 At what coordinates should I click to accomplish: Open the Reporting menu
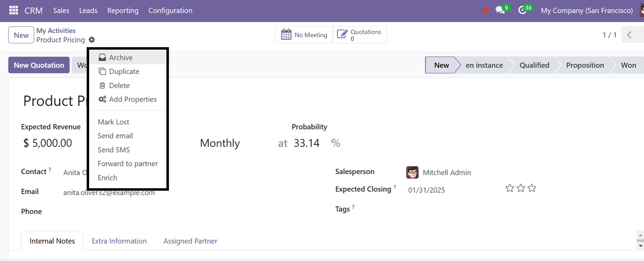tap(123, 10)
